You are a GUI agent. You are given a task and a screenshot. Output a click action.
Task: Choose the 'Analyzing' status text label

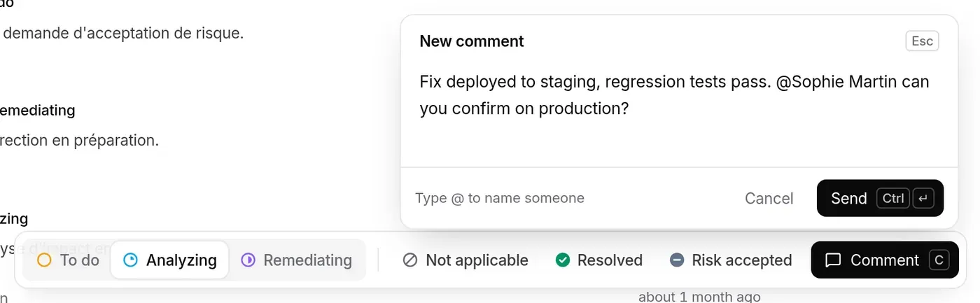coord(181,260)
